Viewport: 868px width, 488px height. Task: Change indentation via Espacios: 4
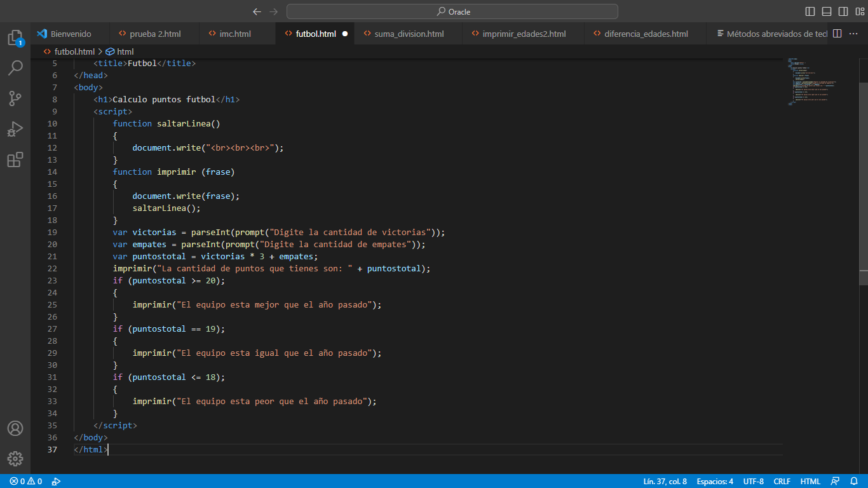pyautogui.click(x=715, y=482)
